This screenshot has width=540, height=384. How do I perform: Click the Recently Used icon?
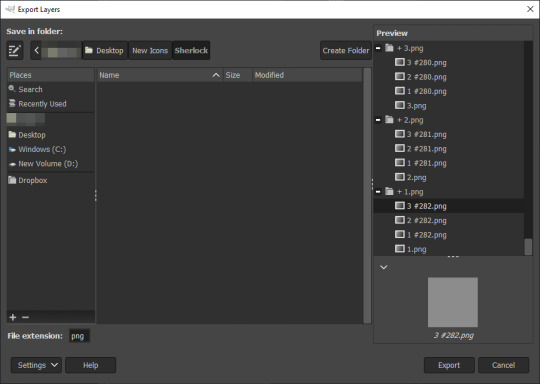point(12,103)
